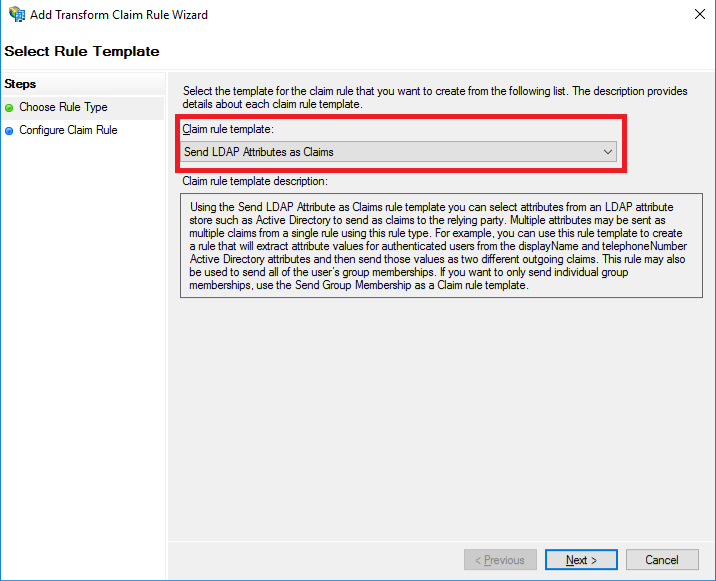Click the blank sidebar area below Configure Claim Rule

coord(82,350)
